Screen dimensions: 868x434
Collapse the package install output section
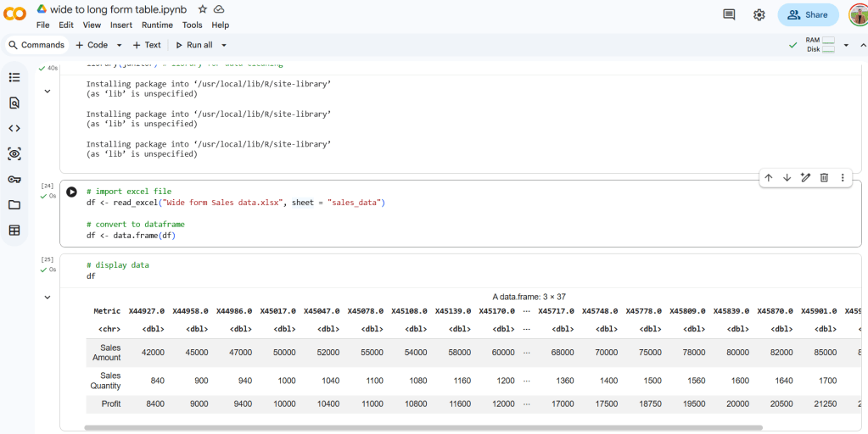pos(48,91)
